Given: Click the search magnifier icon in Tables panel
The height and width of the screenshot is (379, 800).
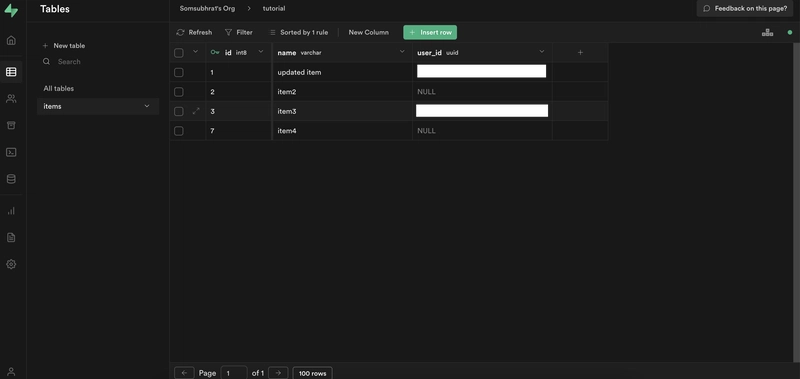Looking at the screenshot, I should [x=46, y=61].
